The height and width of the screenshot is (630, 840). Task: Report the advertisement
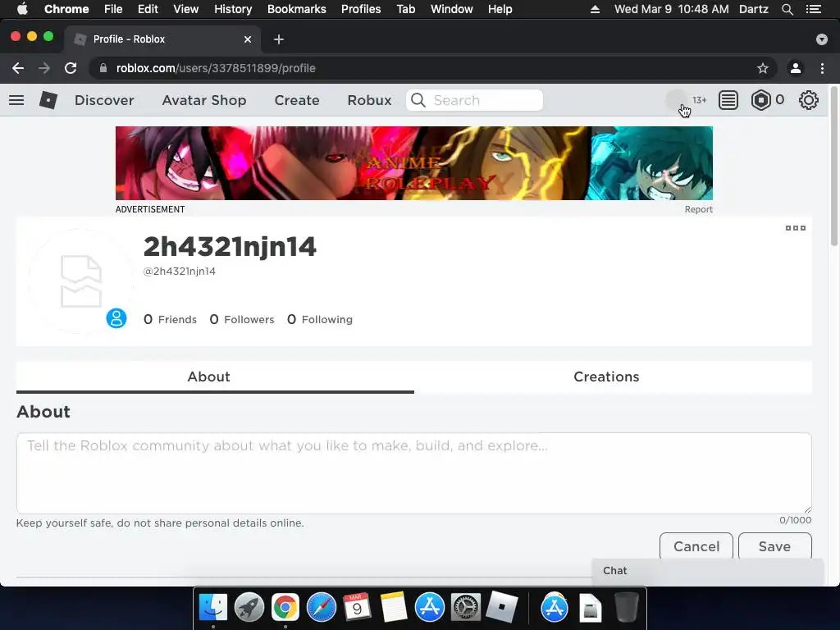[699, 209]
